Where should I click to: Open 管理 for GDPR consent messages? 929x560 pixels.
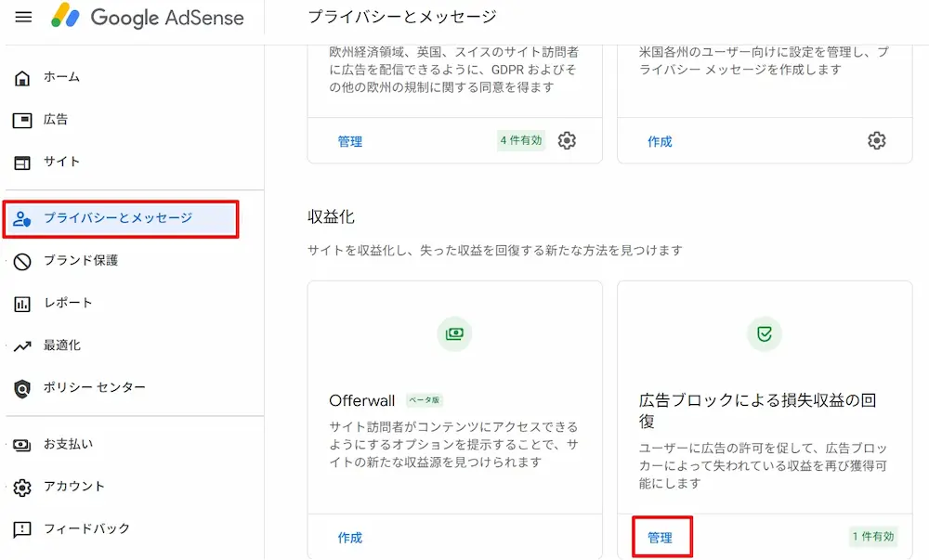pos(350,142)
